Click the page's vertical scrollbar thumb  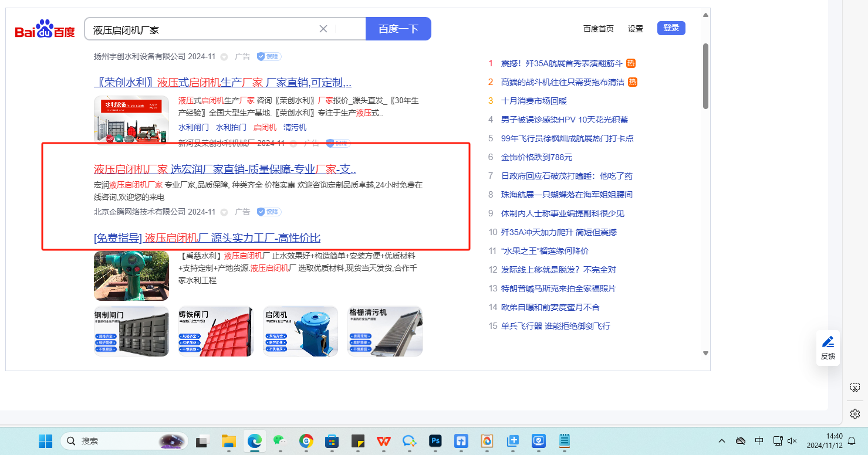705,76
